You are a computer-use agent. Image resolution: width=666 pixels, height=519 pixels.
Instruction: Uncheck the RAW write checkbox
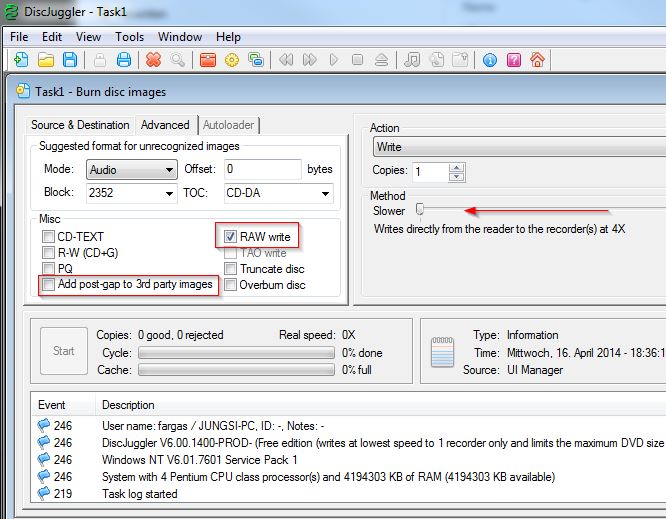(x=231, y=237)
